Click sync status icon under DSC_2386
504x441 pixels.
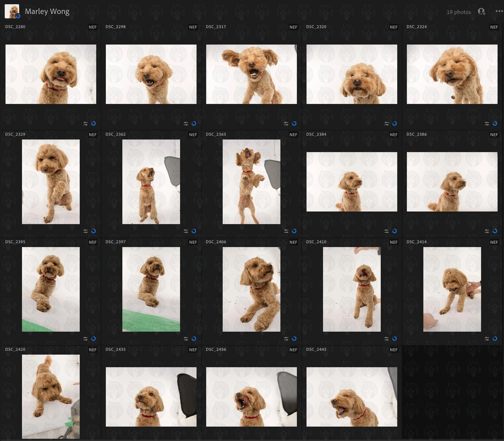pyautogui.click(x=495, y=231)
